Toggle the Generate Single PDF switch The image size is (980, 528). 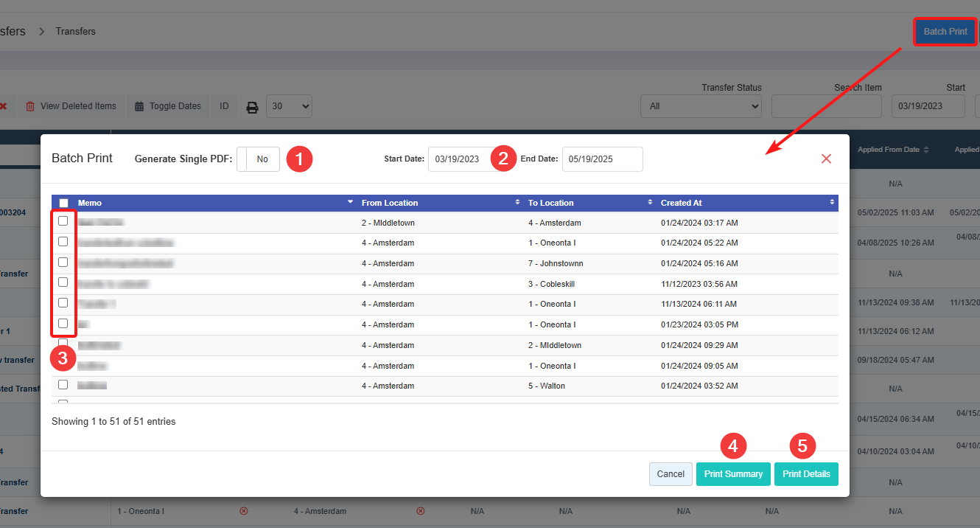pyautogui.click(x=258, y=159)
